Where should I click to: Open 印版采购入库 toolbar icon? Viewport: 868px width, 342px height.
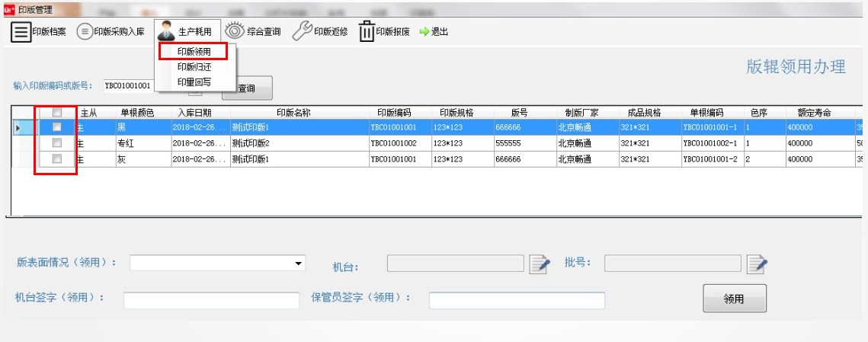coord(84,32)
